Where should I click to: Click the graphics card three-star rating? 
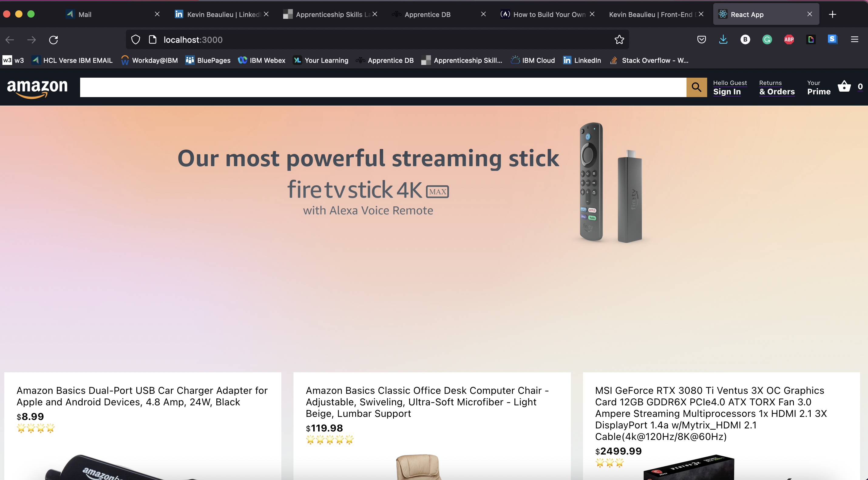pos(609,462)
